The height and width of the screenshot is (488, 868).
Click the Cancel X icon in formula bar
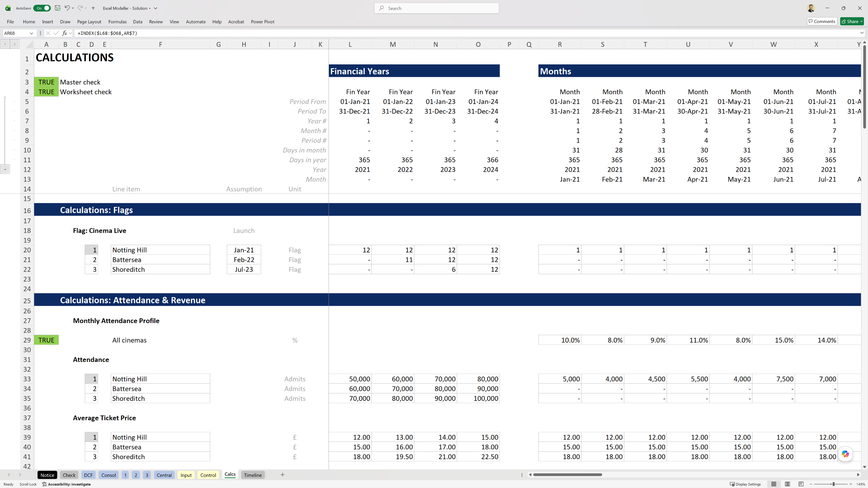tap(48, 33)
